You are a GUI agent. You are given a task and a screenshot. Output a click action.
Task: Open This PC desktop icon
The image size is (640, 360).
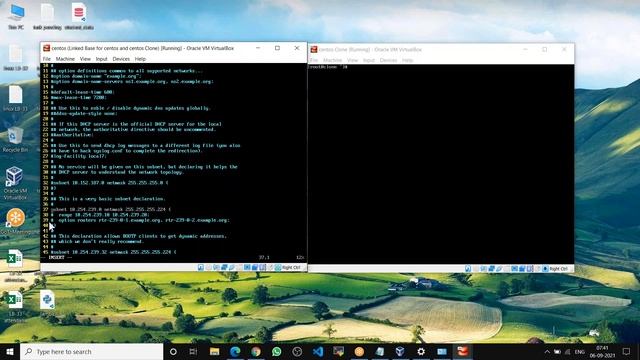[16, 16]
